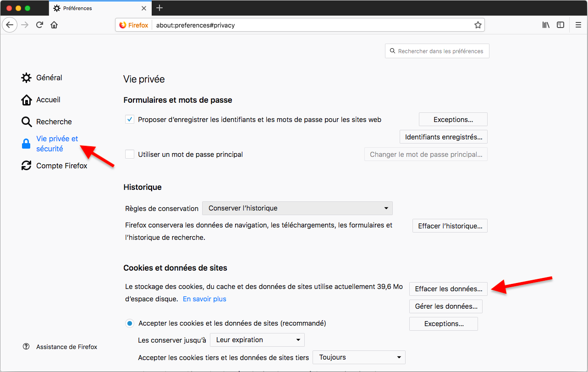Image resolution: width=588 pixels, height=372 pixels.
Task: Click the Forward navigation arrow
Action: tap(25, 25)
